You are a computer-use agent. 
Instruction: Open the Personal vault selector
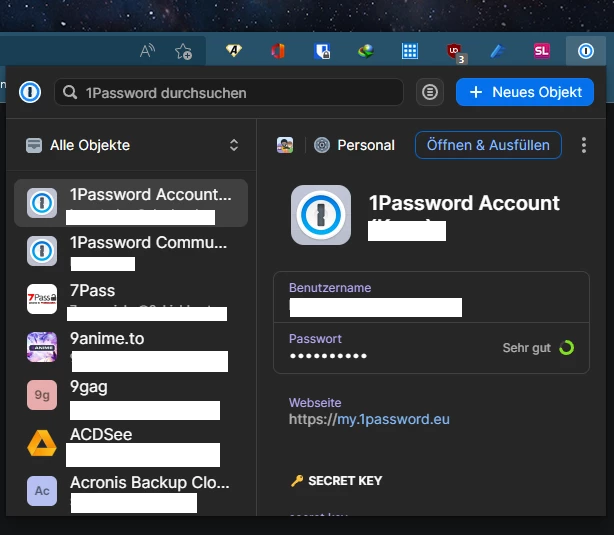[354, 145]
